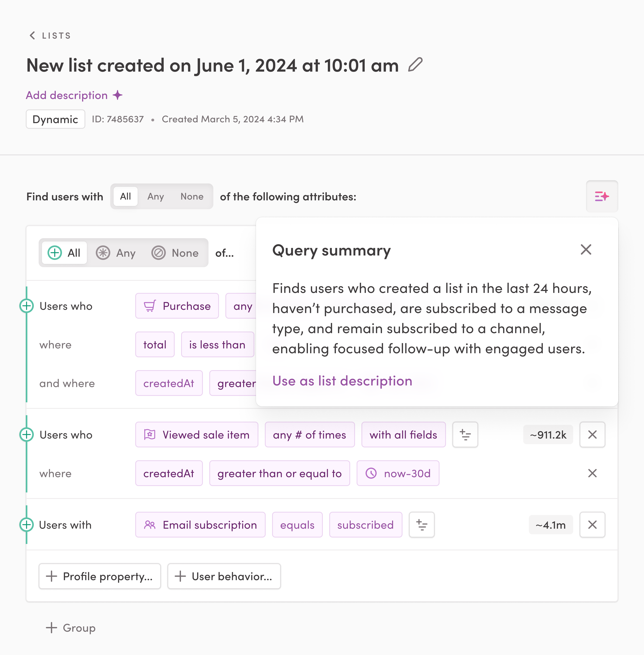Click the green plus circle on Email subscription row
Screen dimensions: 644x655
[26, 525]
